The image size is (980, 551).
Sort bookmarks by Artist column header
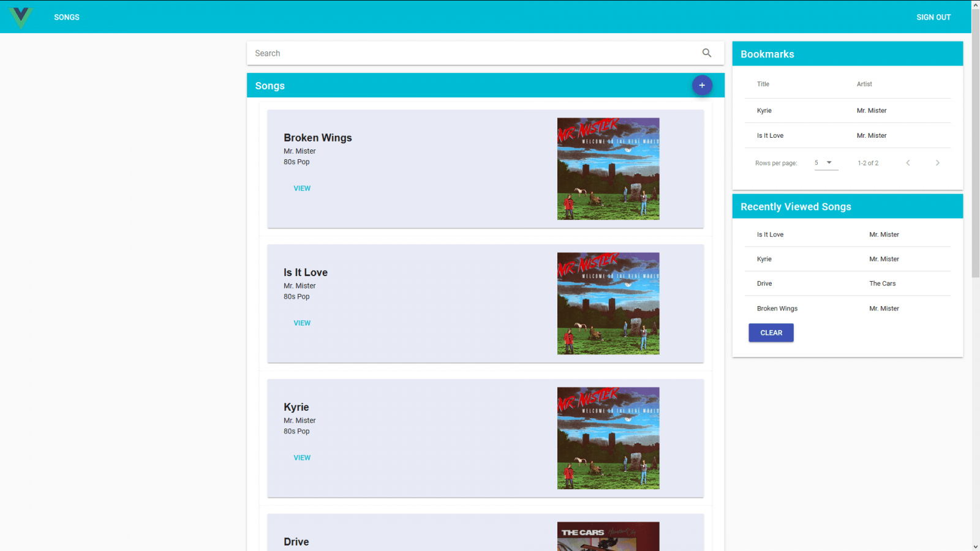pyautogui.click(x=864, y=84)
